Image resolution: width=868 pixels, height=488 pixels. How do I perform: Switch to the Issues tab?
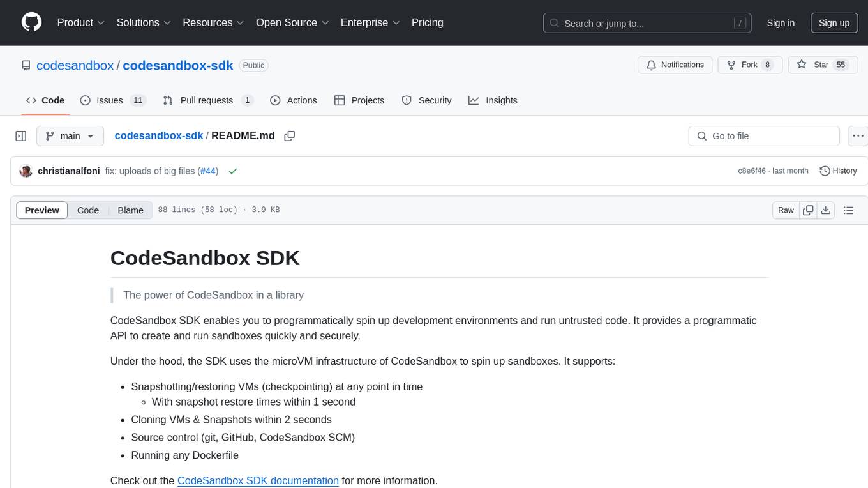[113, 100]
